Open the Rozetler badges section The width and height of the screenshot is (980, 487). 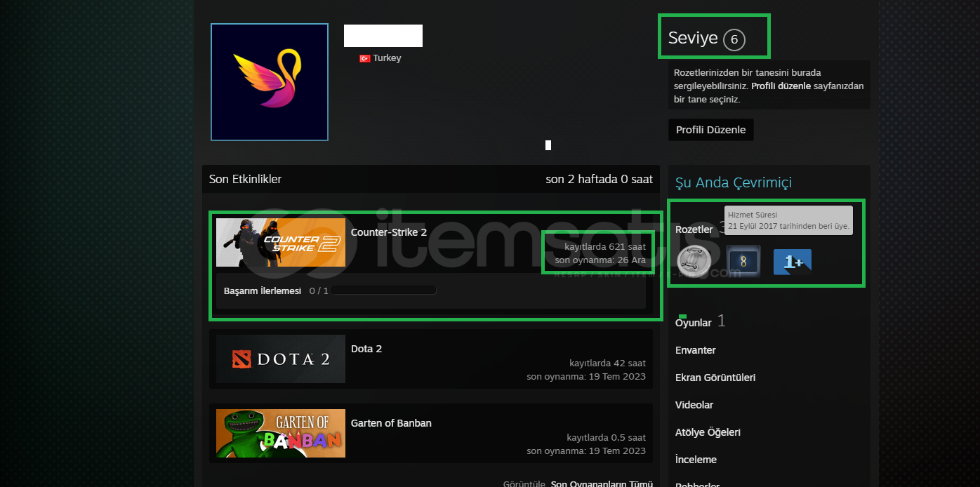(x=694, y=229)
